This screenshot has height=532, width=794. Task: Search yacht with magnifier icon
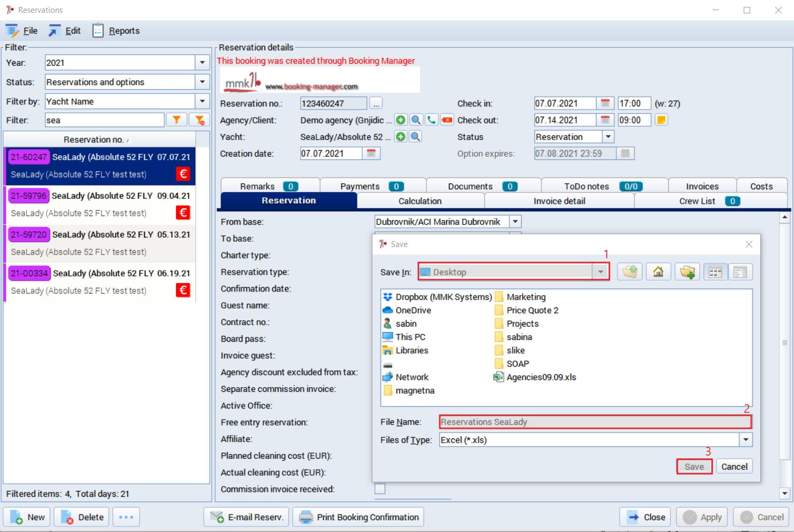(416, 137)
